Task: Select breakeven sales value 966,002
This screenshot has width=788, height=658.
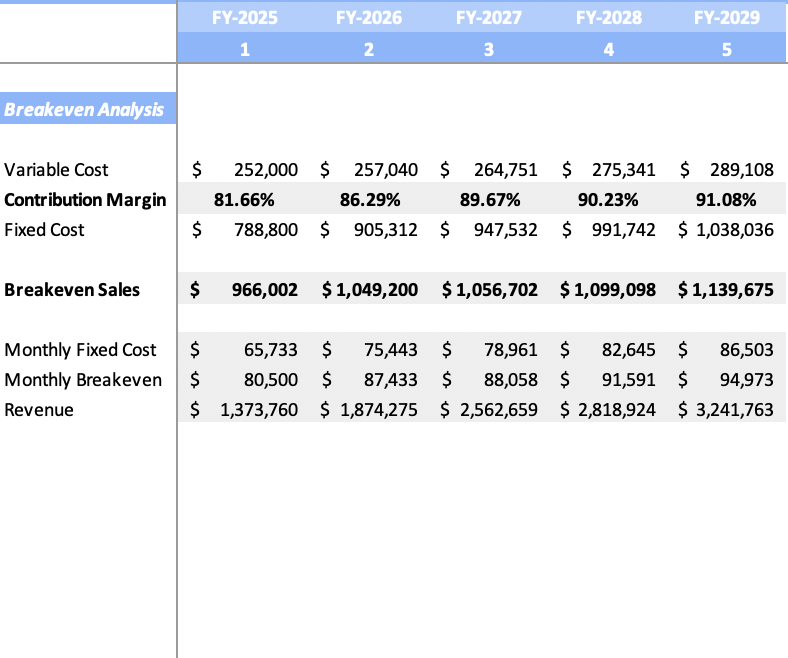Action: coord(265,290)
